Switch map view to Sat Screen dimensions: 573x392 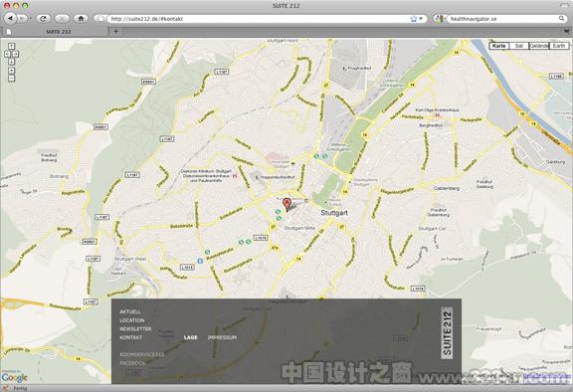click(519, 46)
